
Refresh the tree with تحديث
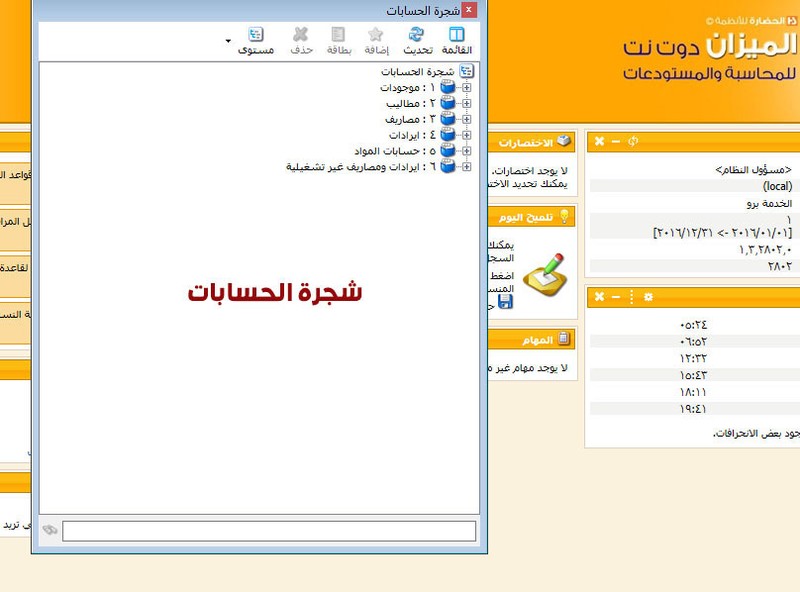pos(417,41)
